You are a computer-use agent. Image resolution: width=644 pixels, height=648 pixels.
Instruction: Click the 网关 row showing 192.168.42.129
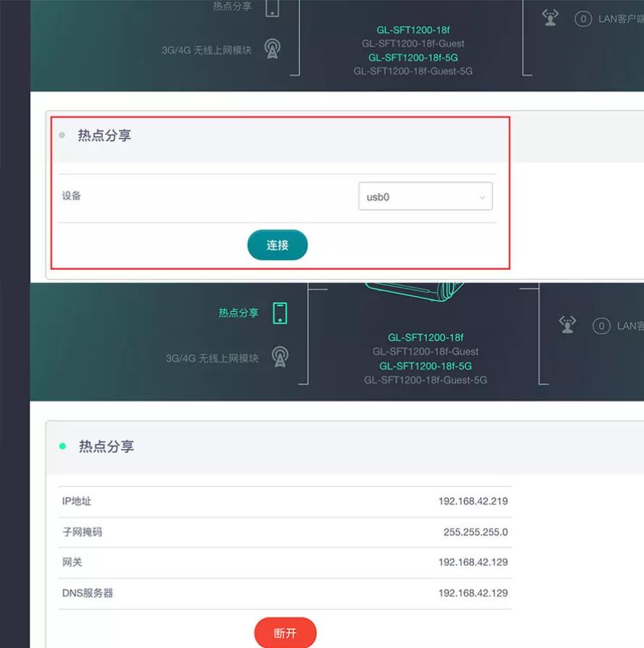(471, 562)
